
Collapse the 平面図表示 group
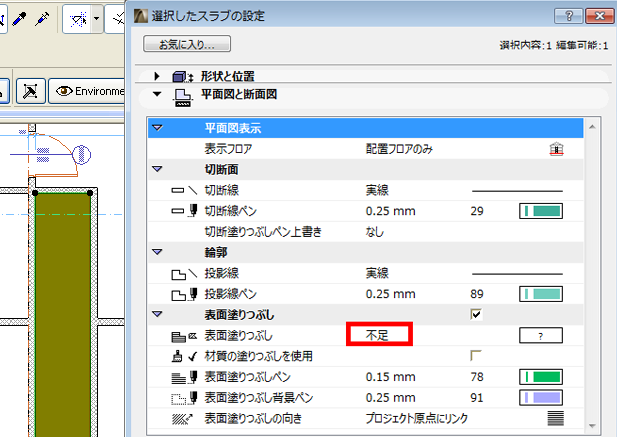[x=157, y=128]
